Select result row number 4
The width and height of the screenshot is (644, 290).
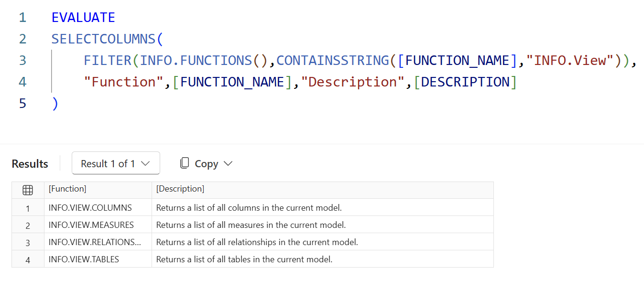28,259
